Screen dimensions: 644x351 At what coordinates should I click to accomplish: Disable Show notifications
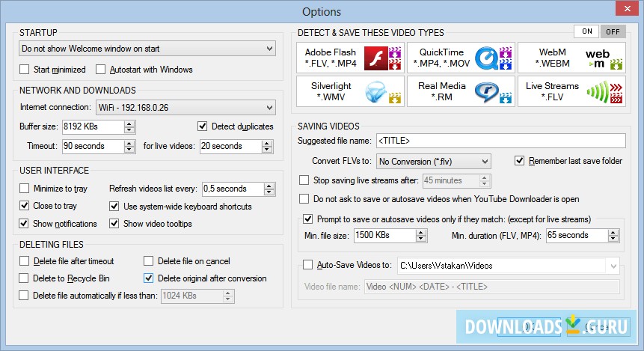(x=24, y=223)
